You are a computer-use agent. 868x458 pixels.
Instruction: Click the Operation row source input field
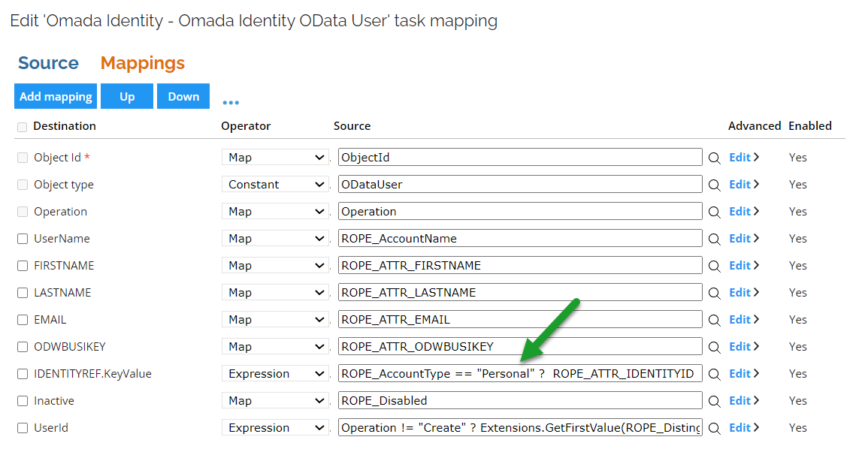[x=520, y=211]
